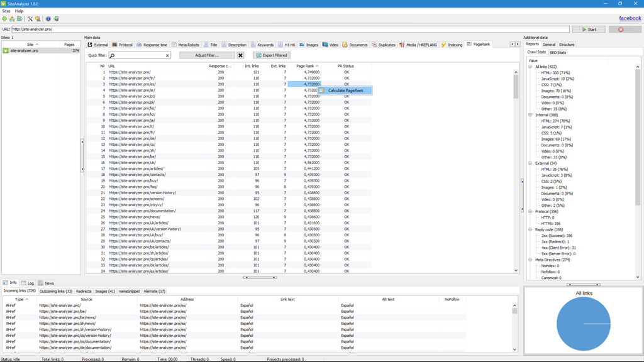Select the Meta Robots tab

tap(186, 45)
